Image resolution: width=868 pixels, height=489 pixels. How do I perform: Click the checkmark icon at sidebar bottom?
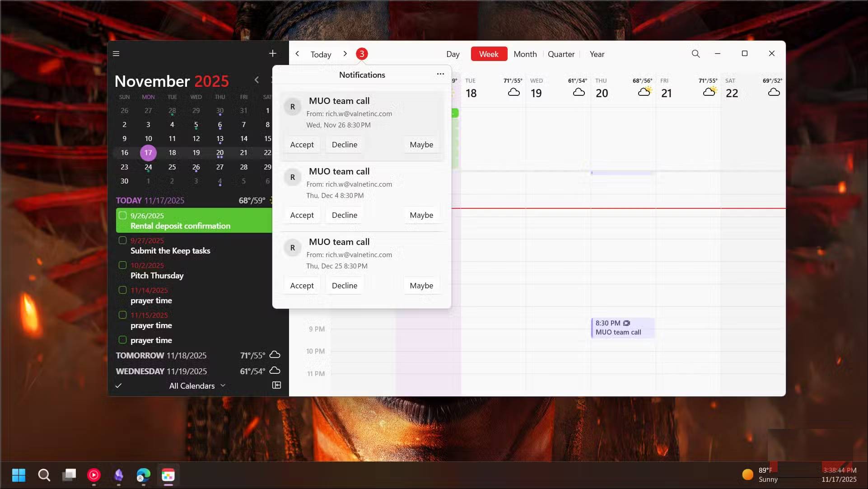(x=118, y=386)
